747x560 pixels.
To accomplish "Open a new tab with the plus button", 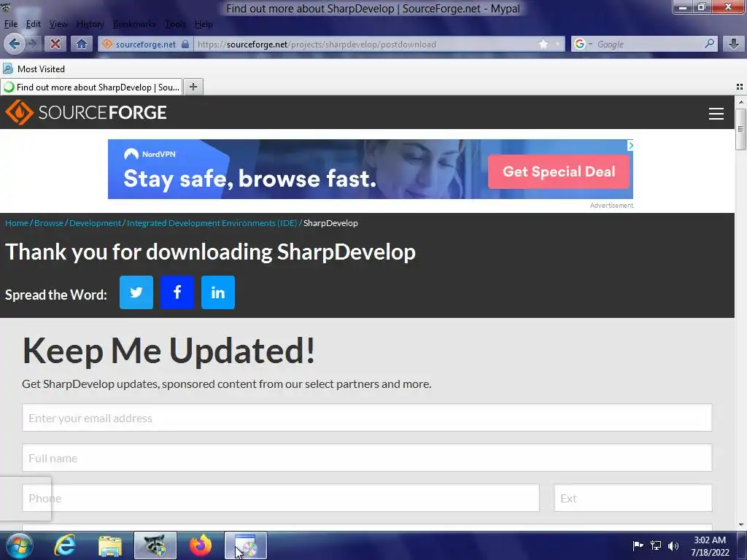I will pyautogui.click(x=193, y=87).
